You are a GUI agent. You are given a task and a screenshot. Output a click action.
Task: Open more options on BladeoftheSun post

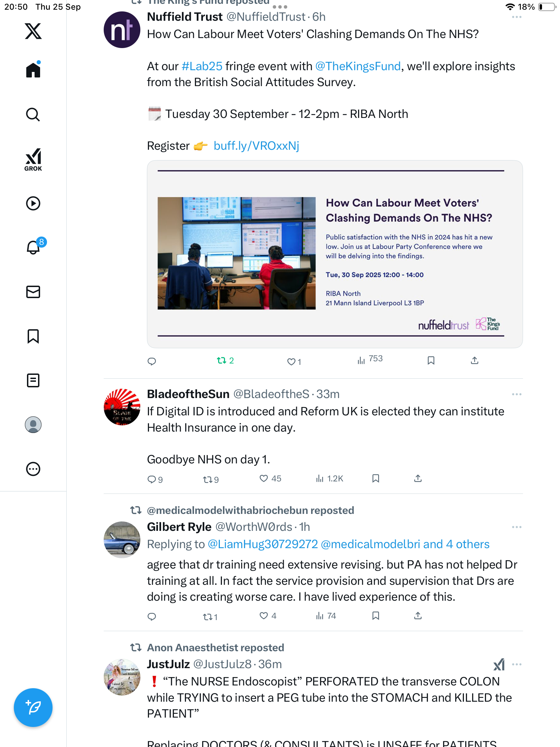(516, 394)
